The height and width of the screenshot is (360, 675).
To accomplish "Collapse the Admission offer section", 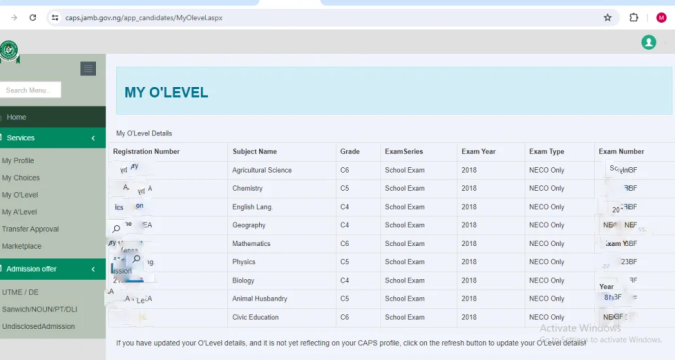I will (x=53, y=269).
